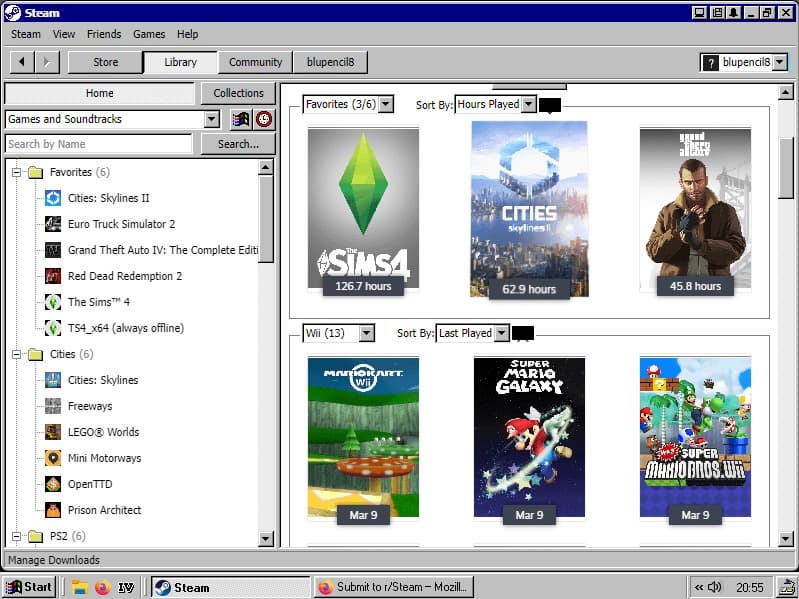The image size is (799, 599).
Task: Collapse the Cities folder in tree
Action: (x=16, y=354)
